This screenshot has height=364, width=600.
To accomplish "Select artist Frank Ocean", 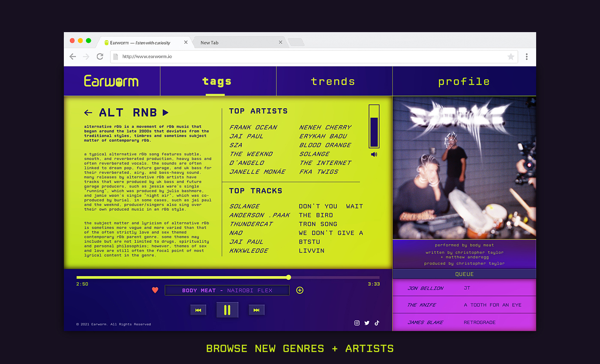I will (253, 127).
